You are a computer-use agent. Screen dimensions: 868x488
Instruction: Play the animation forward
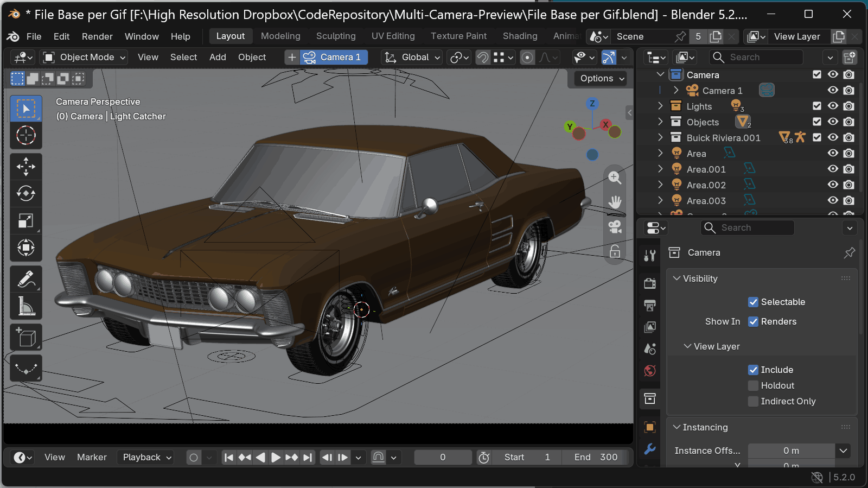click(276, 458)
